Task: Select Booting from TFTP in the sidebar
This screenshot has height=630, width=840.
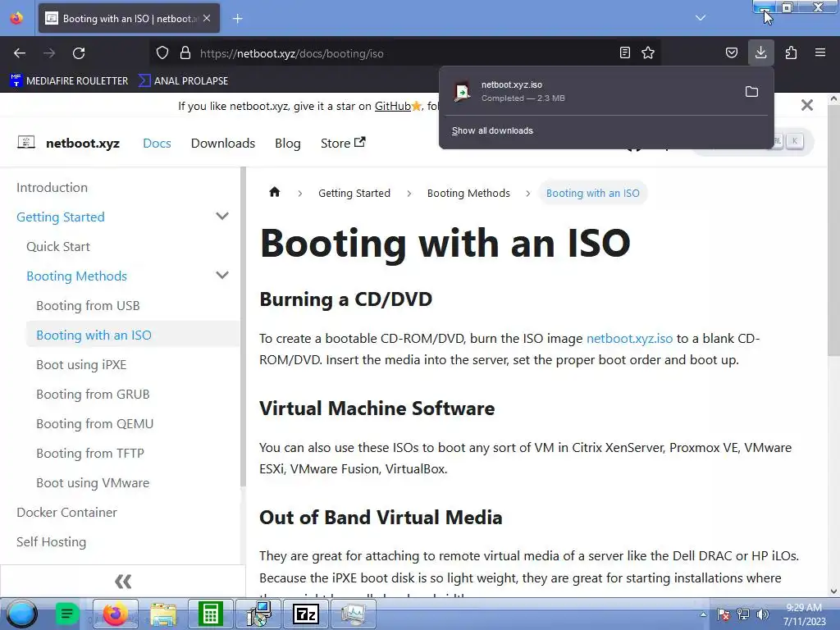Action: pyautogui.click(x=90, y=453)
